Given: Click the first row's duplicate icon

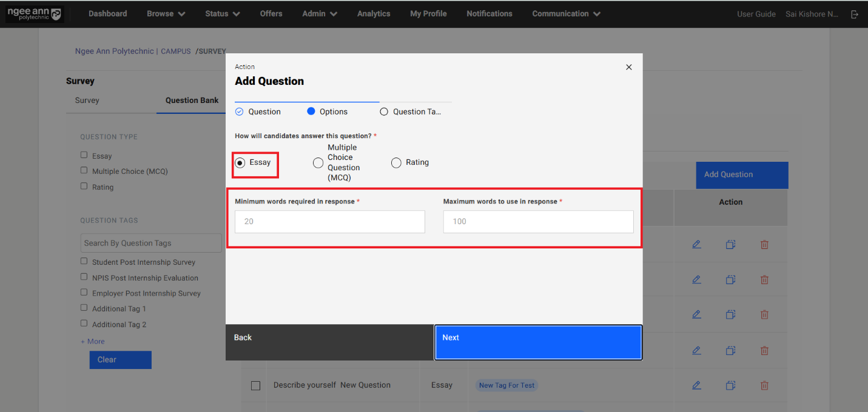Looking at the screenshot, I should [730, 245].
